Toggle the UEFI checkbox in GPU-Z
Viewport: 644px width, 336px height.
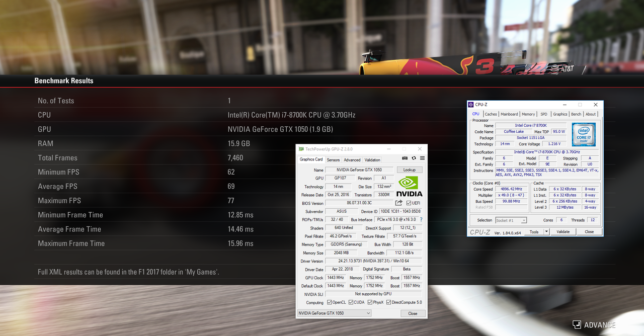[409, 203]
